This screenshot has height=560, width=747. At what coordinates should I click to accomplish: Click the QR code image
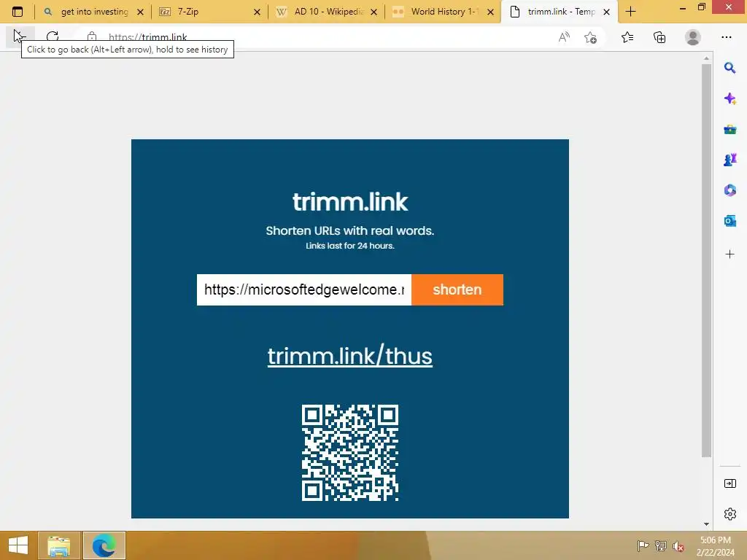point(349,453)
